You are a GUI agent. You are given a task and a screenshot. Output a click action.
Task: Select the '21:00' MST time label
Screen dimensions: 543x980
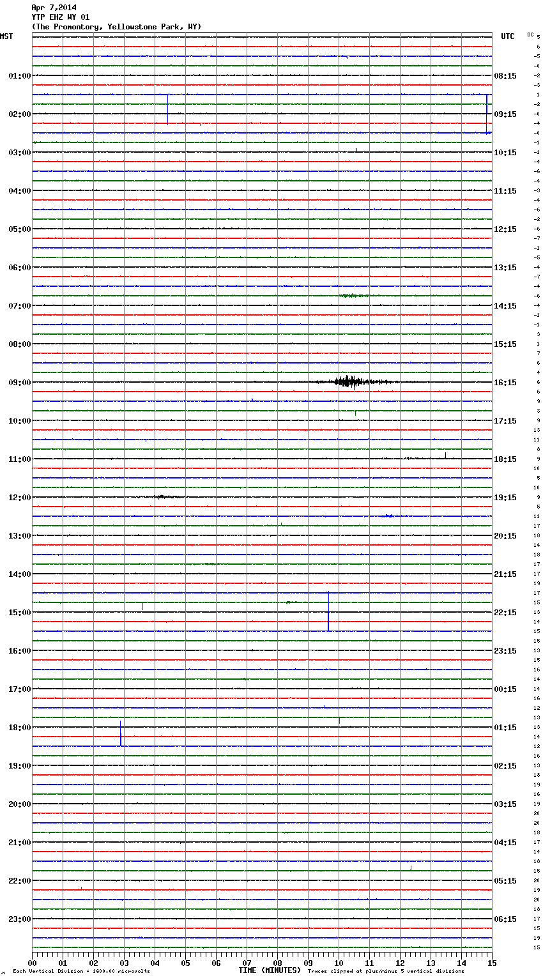[19, 843]
